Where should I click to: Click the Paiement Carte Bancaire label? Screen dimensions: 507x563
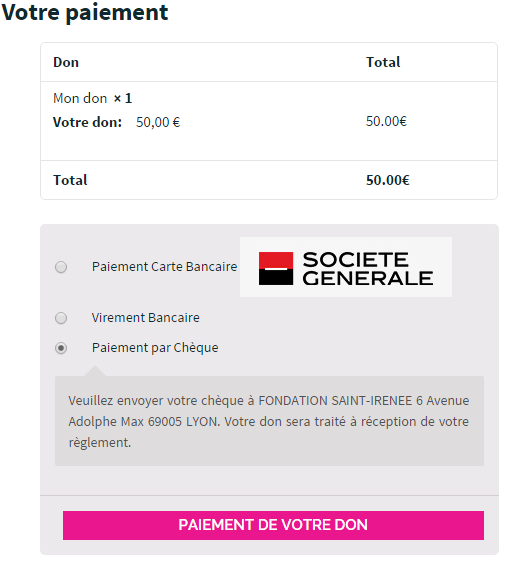tap(164, 267)
